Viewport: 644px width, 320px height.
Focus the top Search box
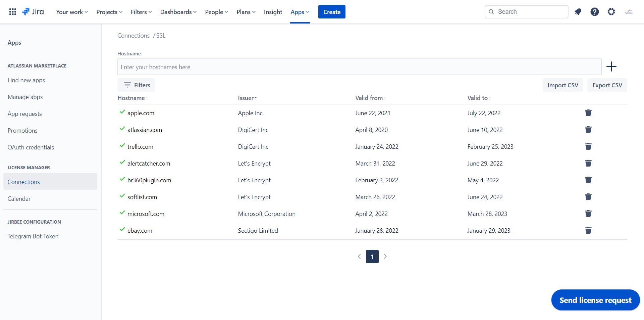click(527, 12)
